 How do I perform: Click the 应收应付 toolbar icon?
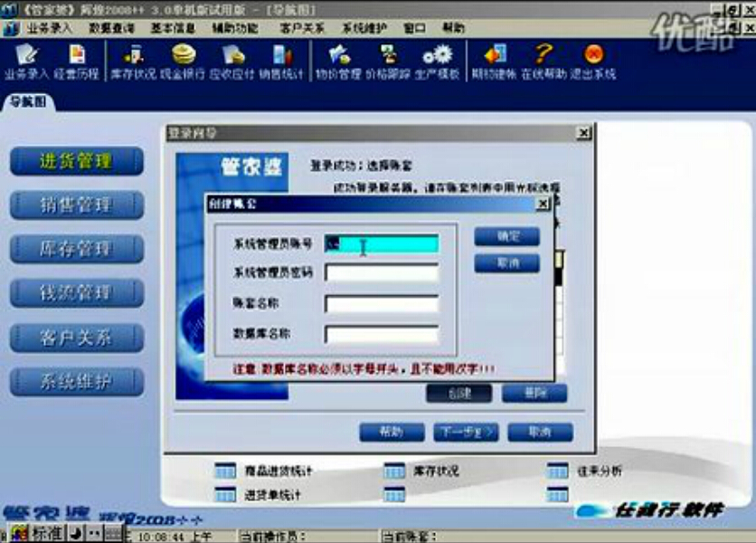[x=232, y=62]
